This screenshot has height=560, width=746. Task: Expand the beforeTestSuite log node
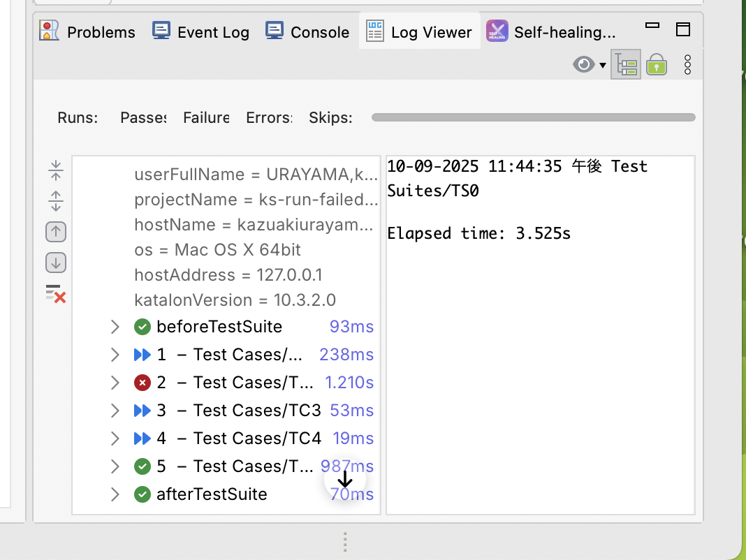pyautogui.click(x=115, y=327)
